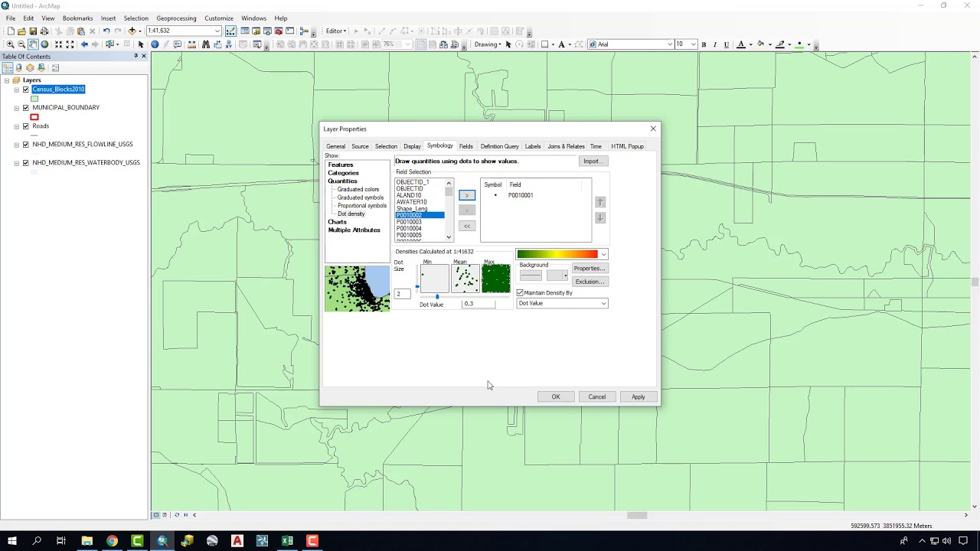Click the Dot Value horizontal slider handle
Screen dimensions: 980x551
pyautogui.click(x=437, y=297)
